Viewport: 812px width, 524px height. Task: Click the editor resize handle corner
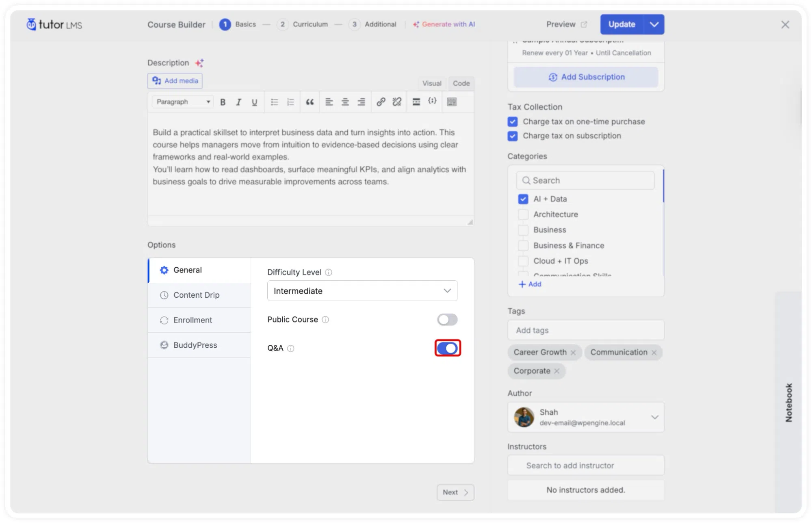coord(470,222)
